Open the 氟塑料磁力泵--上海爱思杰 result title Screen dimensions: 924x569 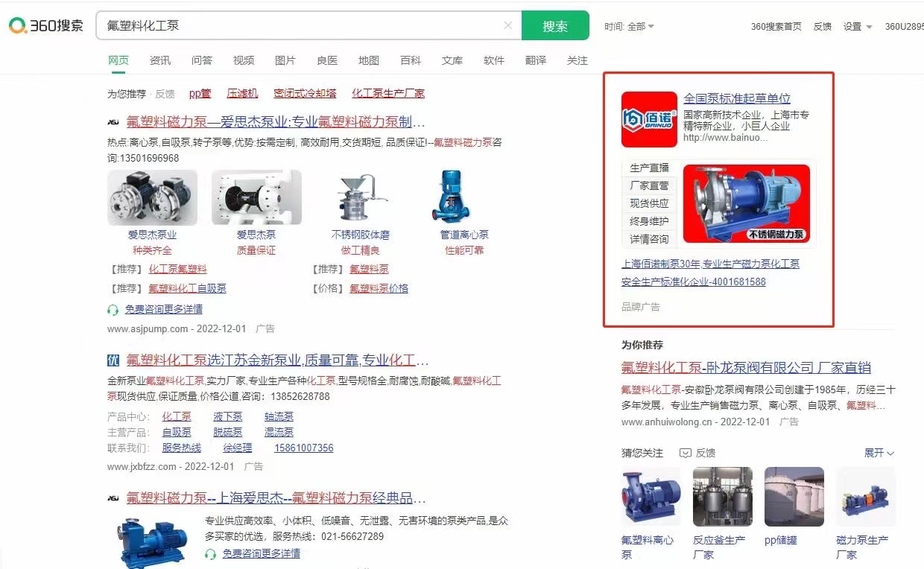click(x=276, y=498)
